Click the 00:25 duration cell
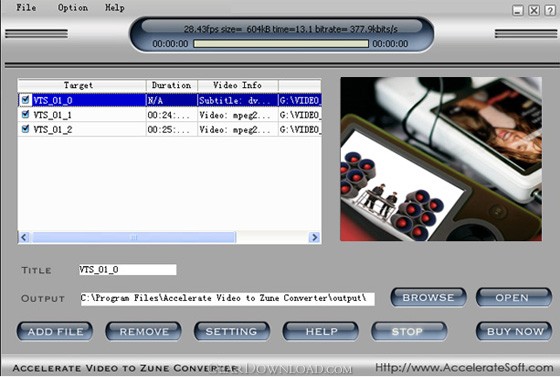The height and width of the screenshot is (377, 560). (x=171, y=130)
